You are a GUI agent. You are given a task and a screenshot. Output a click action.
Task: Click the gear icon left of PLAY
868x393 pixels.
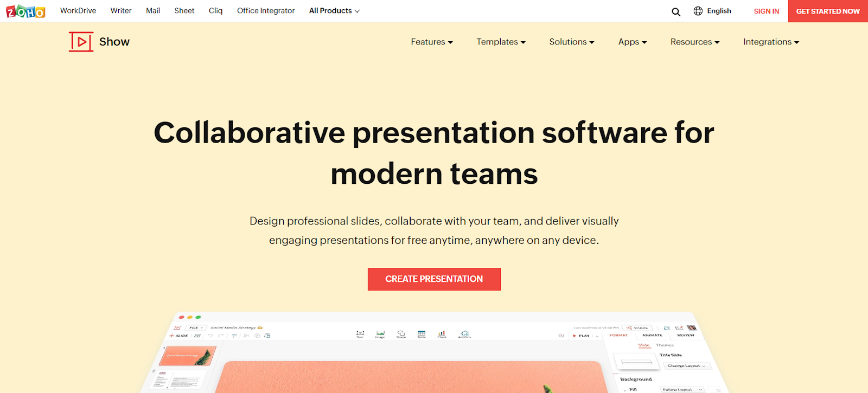click(561, 336)
